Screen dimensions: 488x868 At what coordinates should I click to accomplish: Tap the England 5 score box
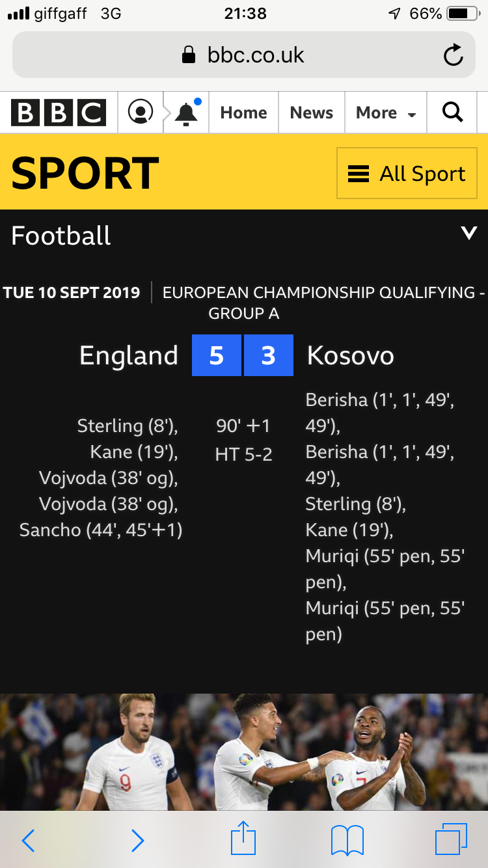tap(217, 355)
